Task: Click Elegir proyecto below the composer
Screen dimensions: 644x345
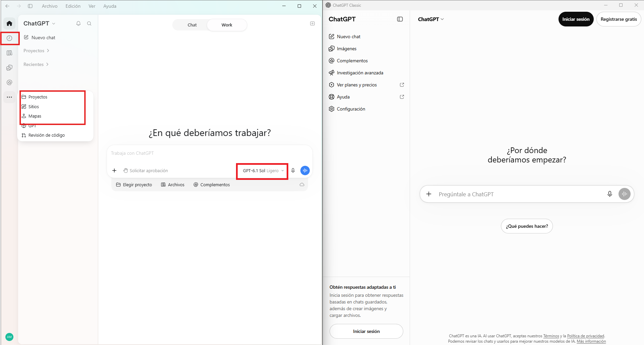Action: 134,185
